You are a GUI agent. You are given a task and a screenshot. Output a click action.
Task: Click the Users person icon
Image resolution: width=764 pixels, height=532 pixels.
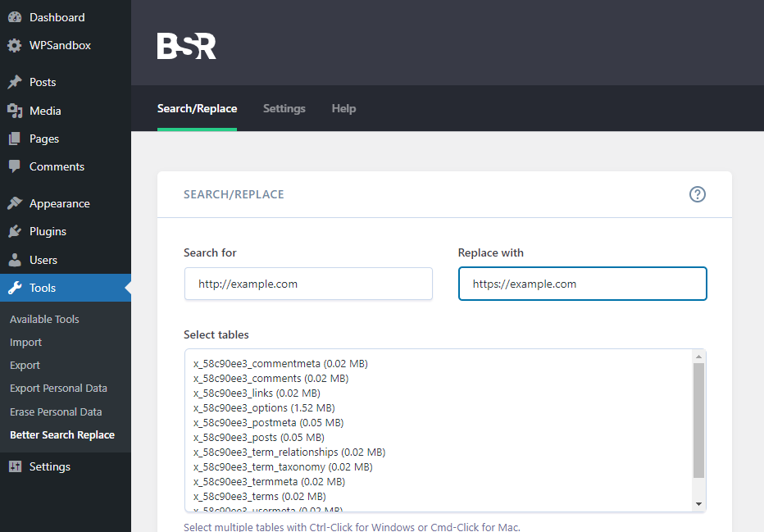click(15, 260)
